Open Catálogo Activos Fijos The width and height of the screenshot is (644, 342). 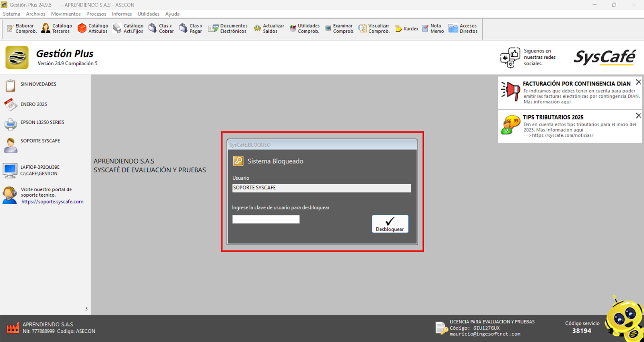(128, 29)
